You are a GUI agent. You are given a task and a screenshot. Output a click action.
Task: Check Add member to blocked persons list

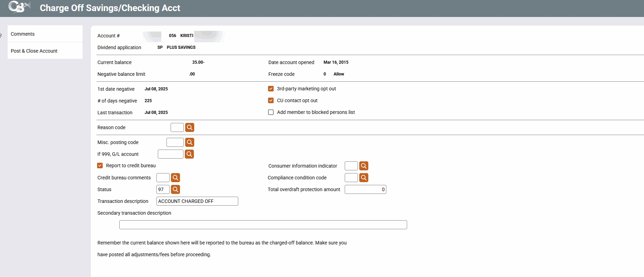pyautogui.click(x=271, y=112)
